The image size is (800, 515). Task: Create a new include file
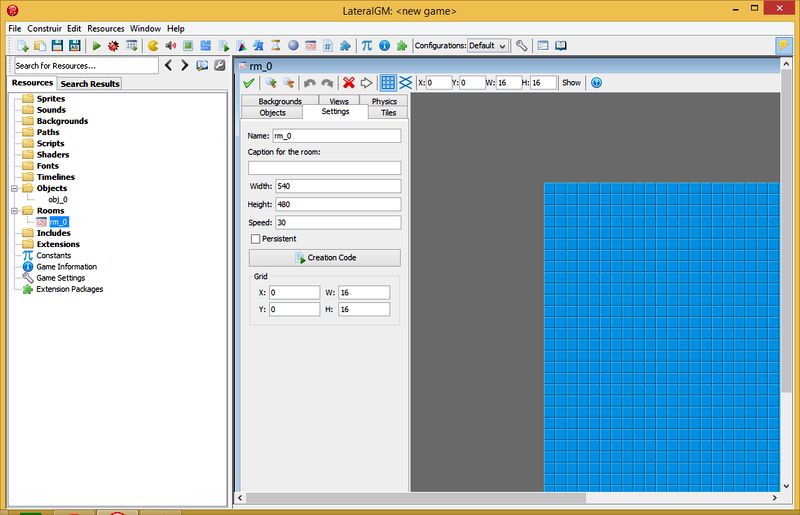(328, 46)
